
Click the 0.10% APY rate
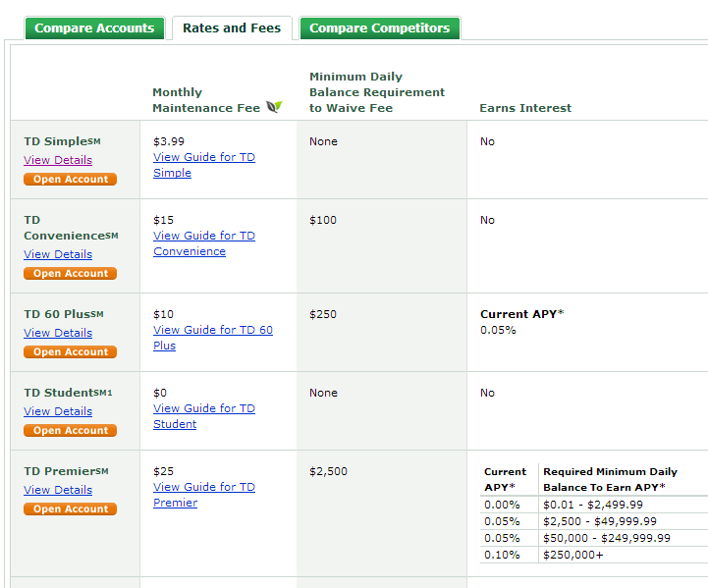502,555
